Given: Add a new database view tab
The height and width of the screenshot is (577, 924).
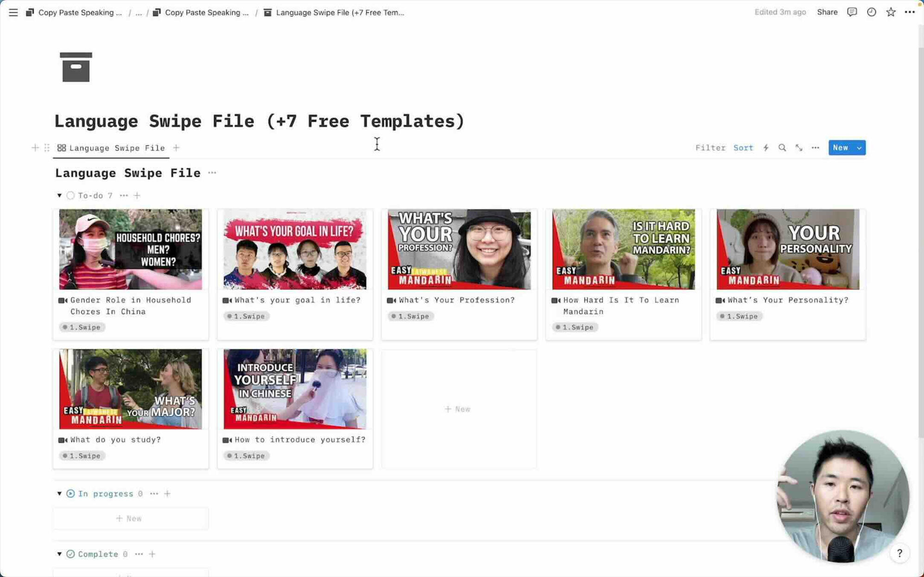Looking at the screenshot, I should tap(176, 148).
